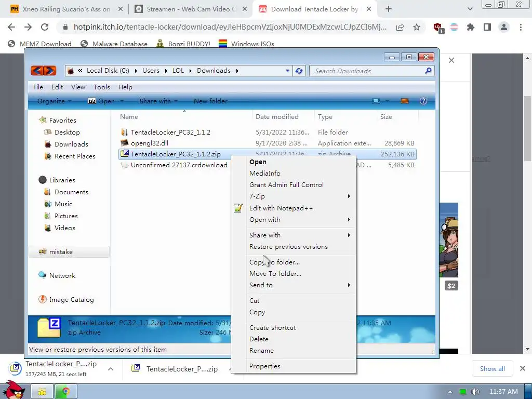This screenshot has width=532, height=399.
Task: Expand the Organize dropdown
Action: pyautogui.click(x=54, y=101)
